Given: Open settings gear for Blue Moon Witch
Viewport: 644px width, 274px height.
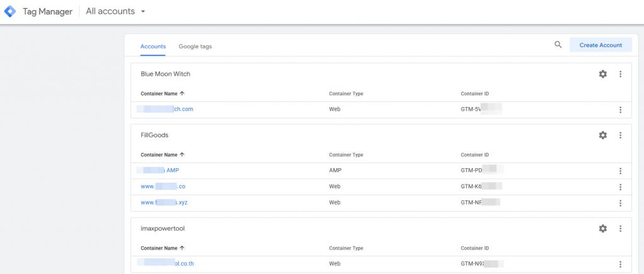Looking at the screenshot, I should 602,74.
